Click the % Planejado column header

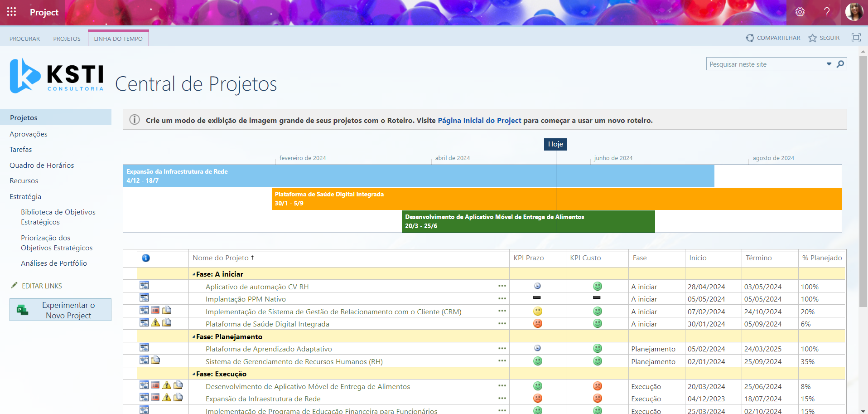(x=822, y=258)
